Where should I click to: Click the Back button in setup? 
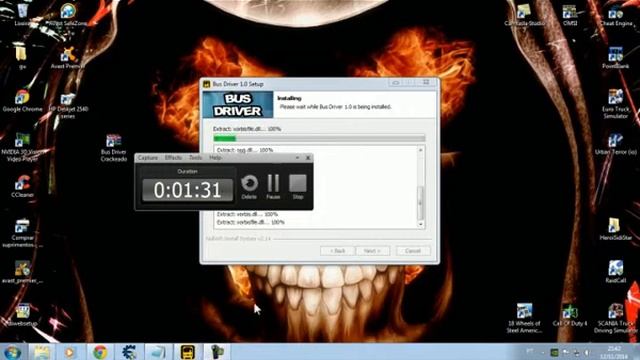click(x=337, y=251)
